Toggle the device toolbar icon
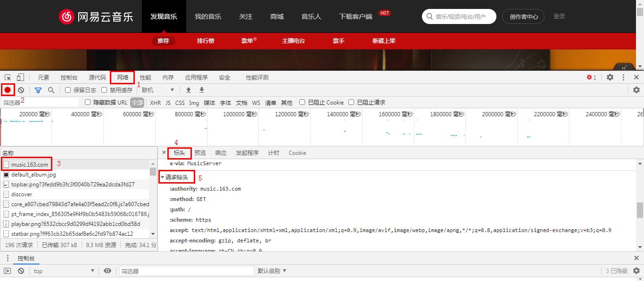 [x=20, y=77]
